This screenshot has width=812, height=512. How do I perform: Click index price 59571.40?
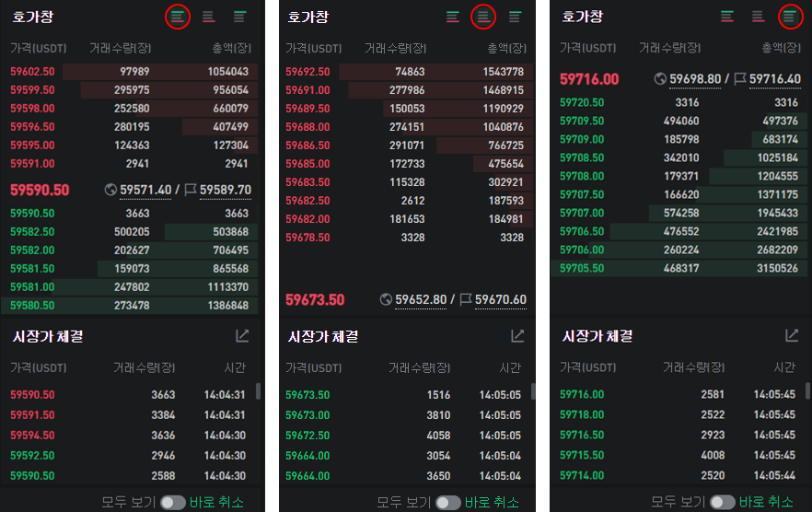coord(145,190)
